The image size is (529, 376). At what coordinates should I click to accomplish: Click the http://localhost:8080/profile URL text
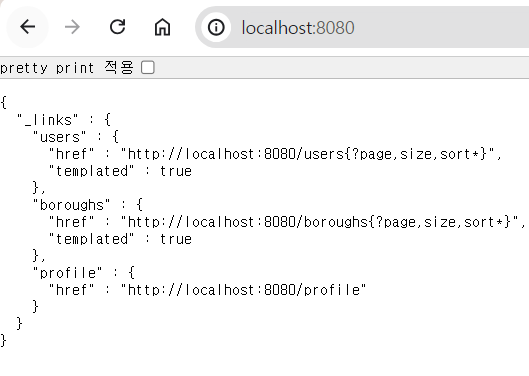click(x=244, y=290)
